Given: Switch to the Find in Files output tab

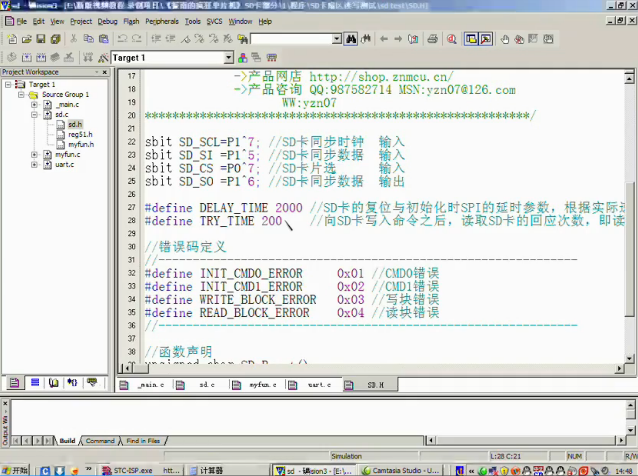Looking at the screenshot, I should [143, 440].
